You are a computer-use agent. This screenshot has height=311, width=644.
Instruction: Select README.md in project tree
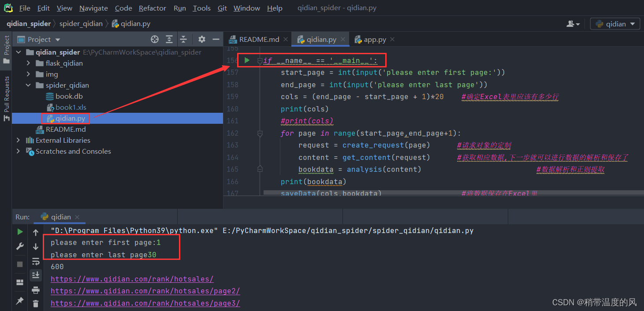(66, 129)
